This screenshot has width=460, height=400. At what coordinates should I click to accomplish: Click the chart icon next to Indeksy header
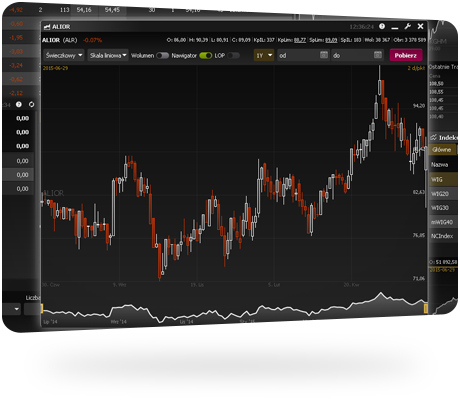tap(433, 137)
